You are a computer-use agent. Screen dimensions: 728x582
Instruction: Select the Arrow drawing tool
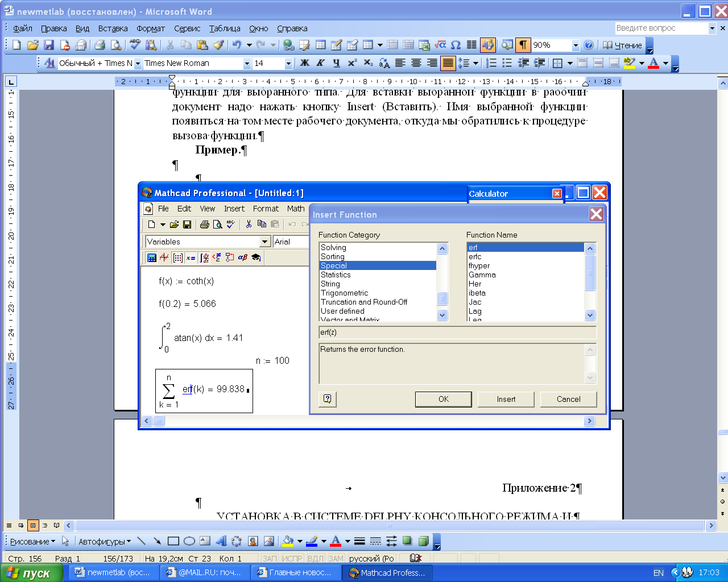[158, 541]
